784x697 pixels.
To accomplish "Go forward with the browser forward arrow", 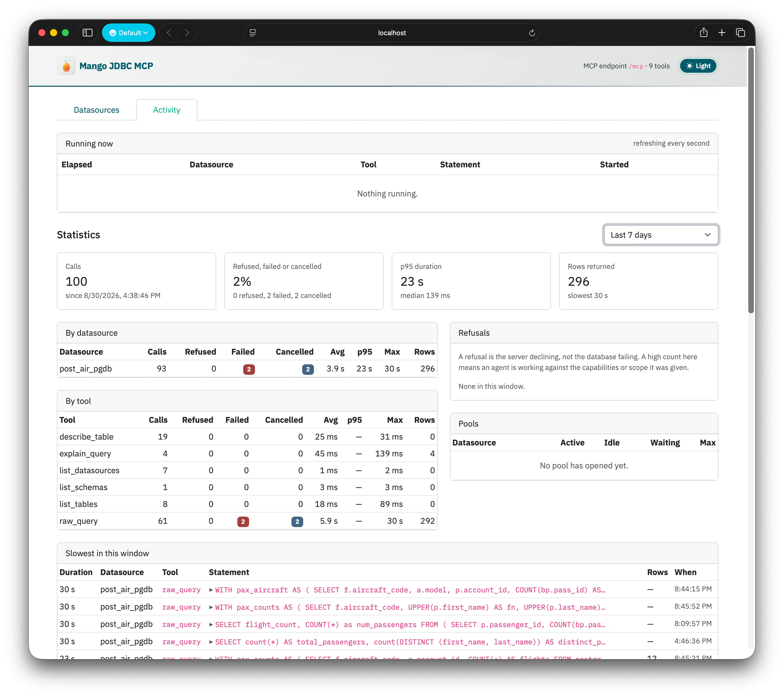I will click(187, 33).
